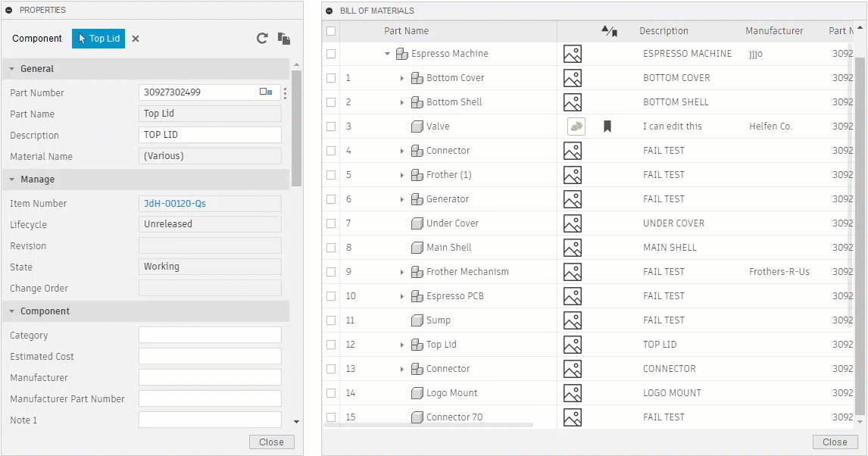Click the Valve row thumbnail image
Viewport: 868px width, 456px height.
pyautogui.click(x=576, y=126)
